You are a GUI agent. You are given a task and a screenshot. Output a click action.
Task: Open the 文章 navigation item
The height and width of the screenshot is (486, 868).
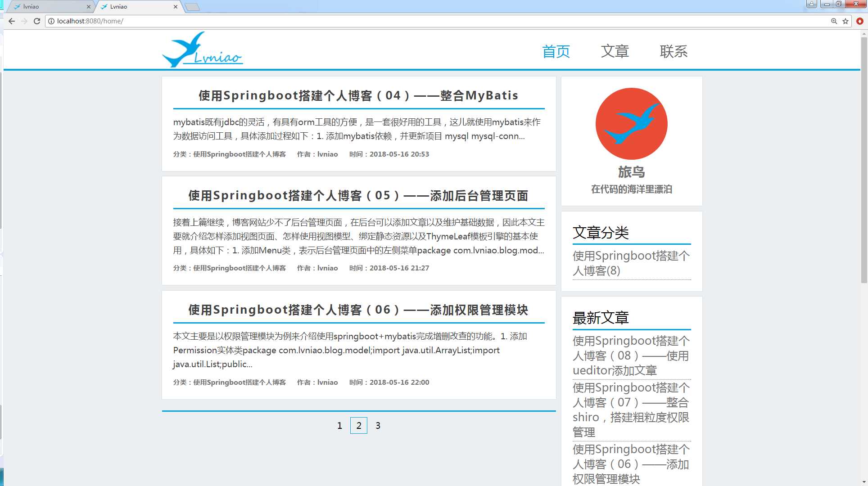[x=615, y=51]
